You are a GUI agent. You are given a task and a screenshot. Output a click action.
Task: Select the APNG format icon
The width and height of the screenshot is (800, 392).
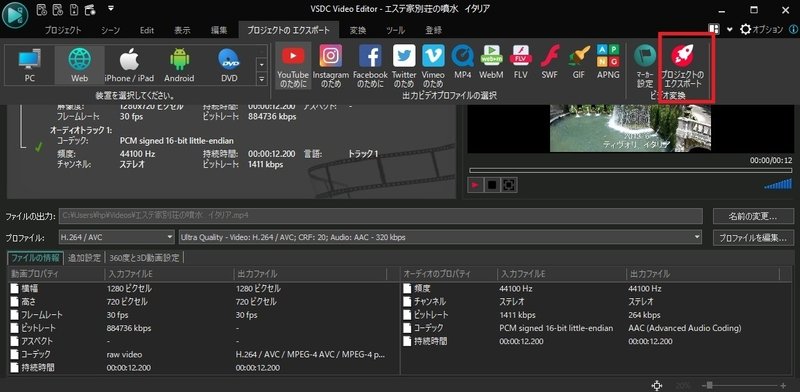click(x=608, y=62)
